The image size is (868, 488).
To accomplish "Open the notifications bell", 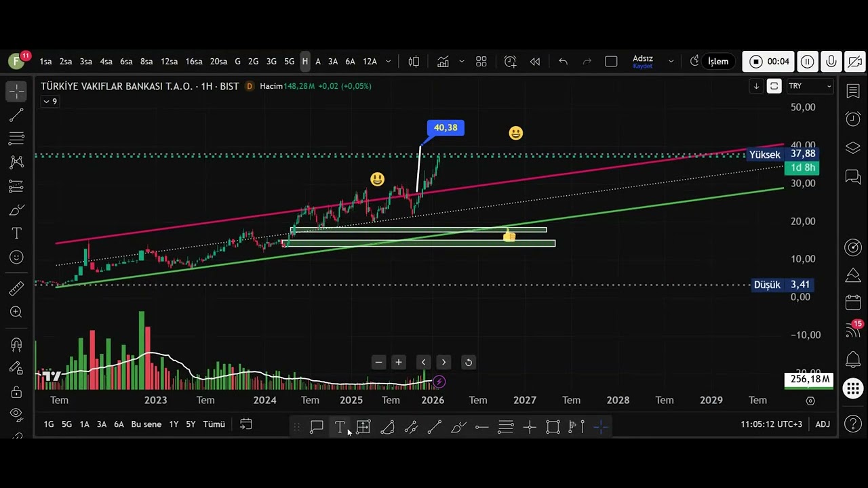I will (x=853, y=359).
